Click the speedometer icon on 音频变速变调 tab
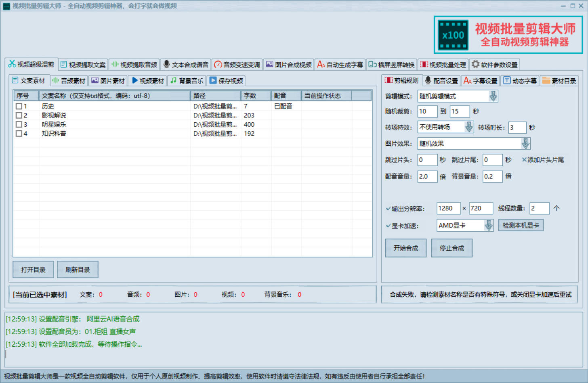Viewport: 588px width, 383px height. [x=218, y=65]
